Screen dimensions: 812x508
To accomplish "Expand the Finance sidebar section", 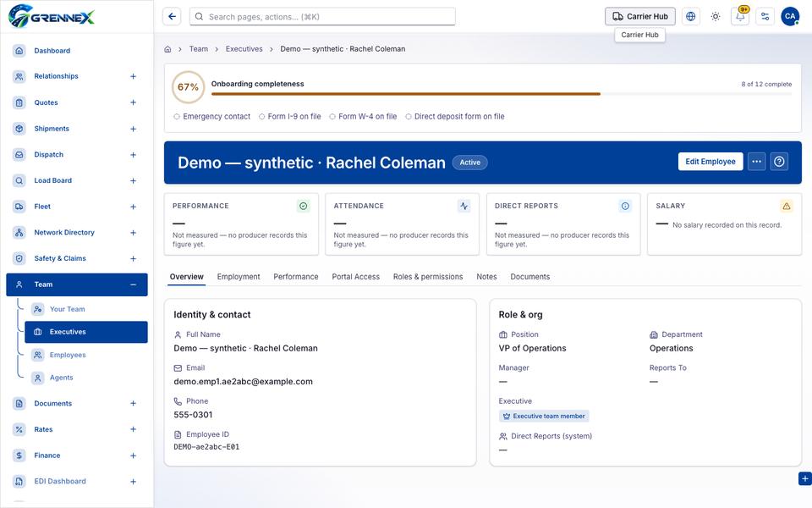I will point(133,456).
